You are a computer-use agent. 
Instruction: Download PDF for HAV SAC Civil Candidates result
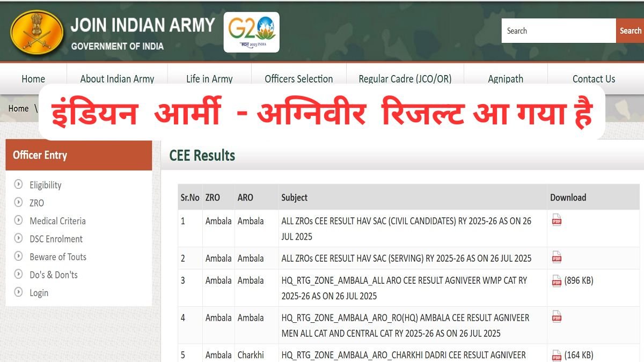[x=557, y=220]
